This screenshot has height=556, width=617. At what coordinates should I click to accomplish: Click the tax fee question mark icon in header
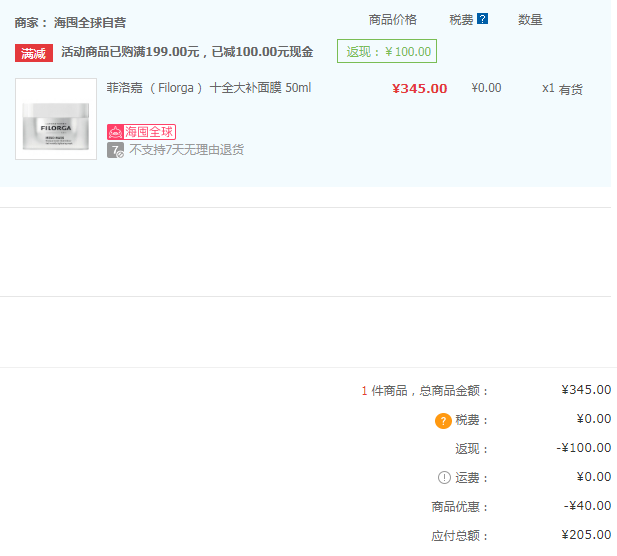(482, 18)
